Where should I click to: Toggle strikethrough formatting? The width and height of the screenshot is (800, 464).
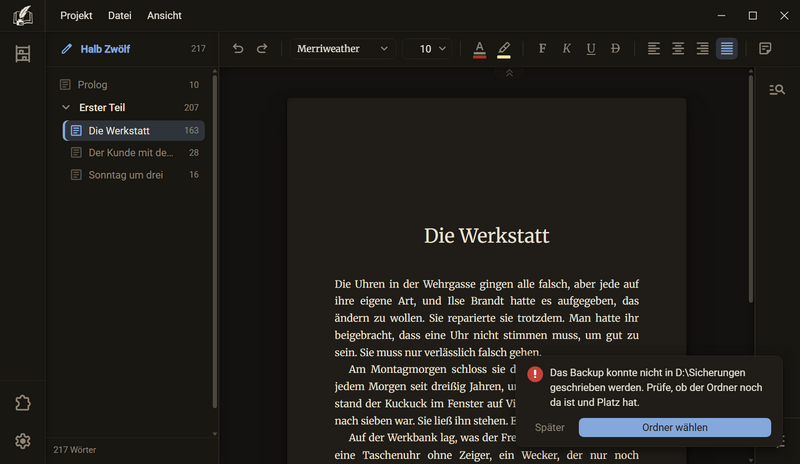point(615,48)
